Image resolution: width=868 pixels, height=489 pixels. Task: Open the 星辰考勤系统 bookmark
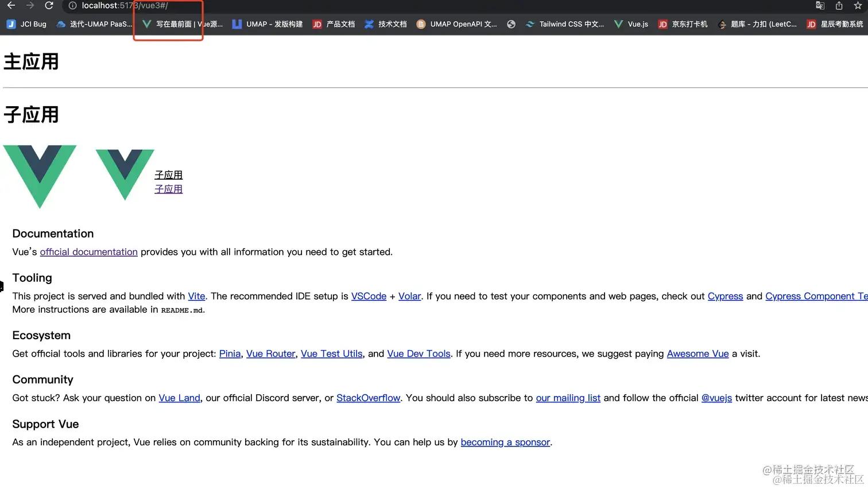click(x=835, y=24)
